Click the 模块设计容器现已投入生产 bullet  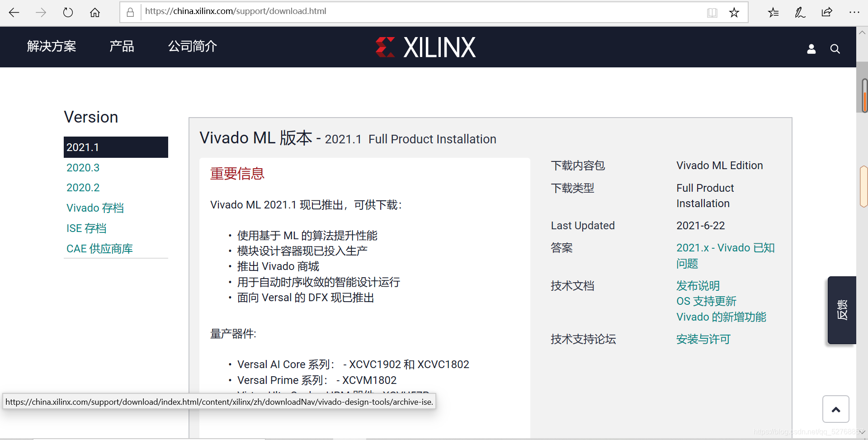tap(302, 251)
